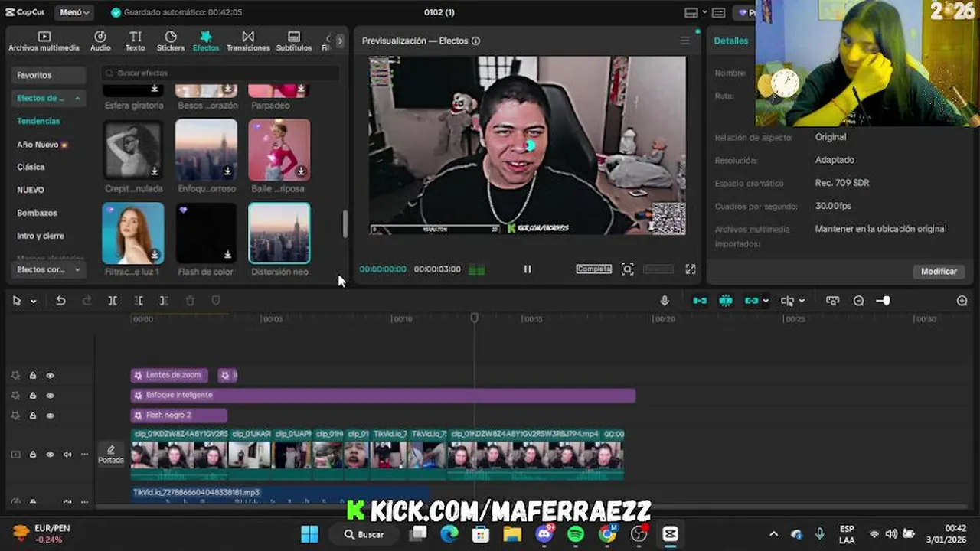980x551 pixels.
Task: Open the preview panel hamburger menu
Action: click(684, 41)
